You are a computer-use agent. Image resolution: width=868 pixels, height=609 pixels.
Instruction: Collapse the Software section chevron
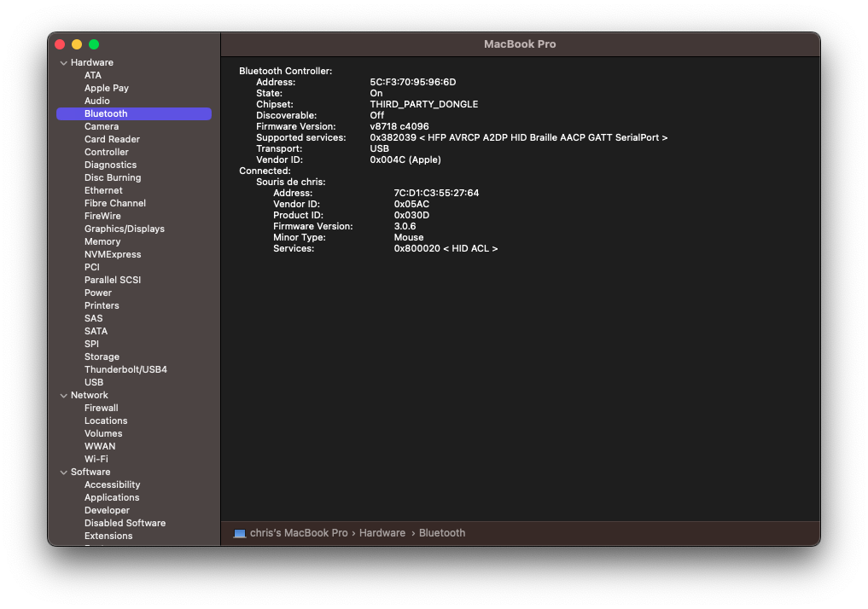tap(64, 473)
